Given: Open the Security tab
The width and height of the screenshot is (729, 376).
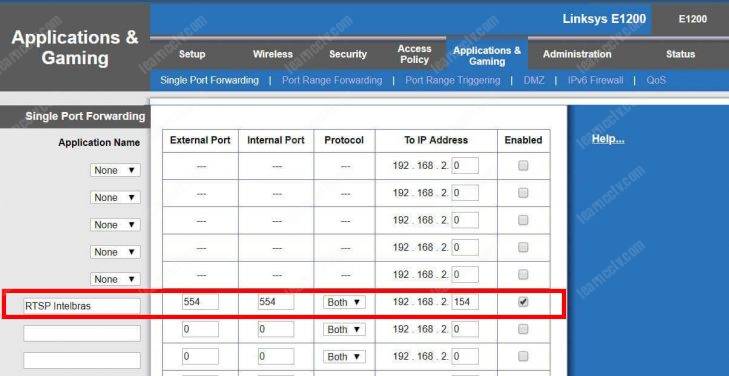Looking at the screenshot, I should [348, 54].
